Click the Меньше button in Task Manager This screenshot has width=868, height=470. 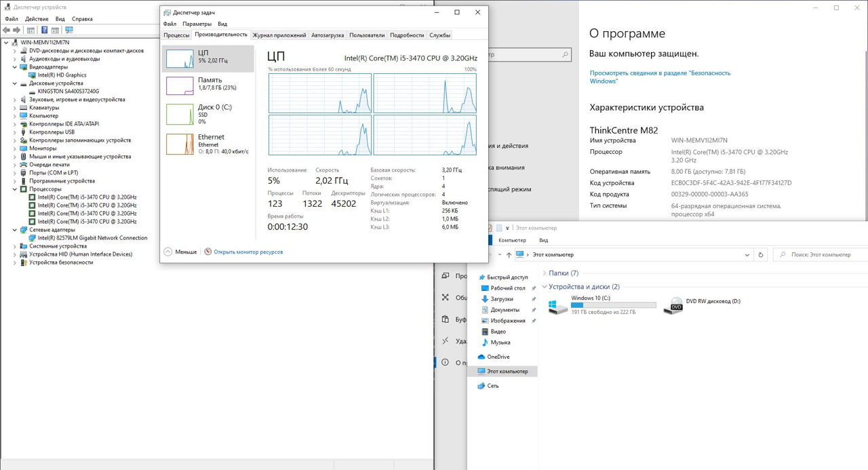coord(180,252)
